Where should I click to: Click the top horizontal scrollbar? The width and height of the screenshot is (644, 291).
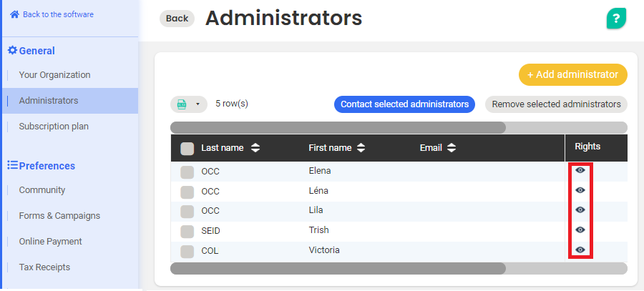(338, 127)
